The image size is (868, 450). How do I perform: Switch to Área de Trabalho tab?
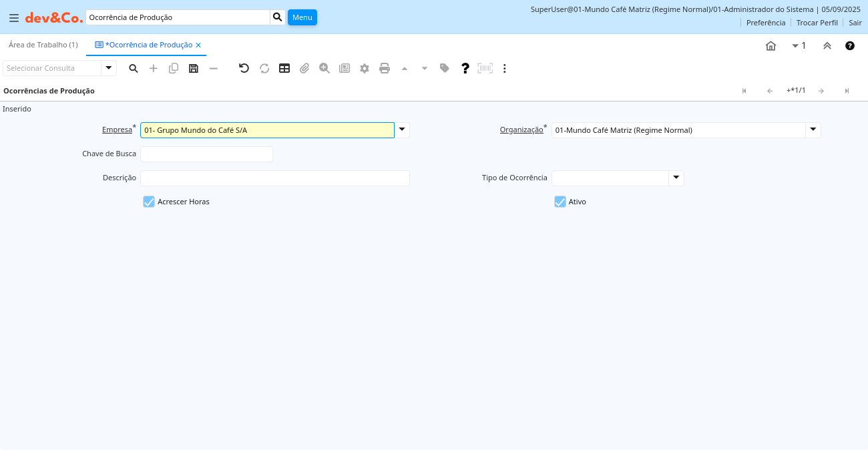coord(43,45)
